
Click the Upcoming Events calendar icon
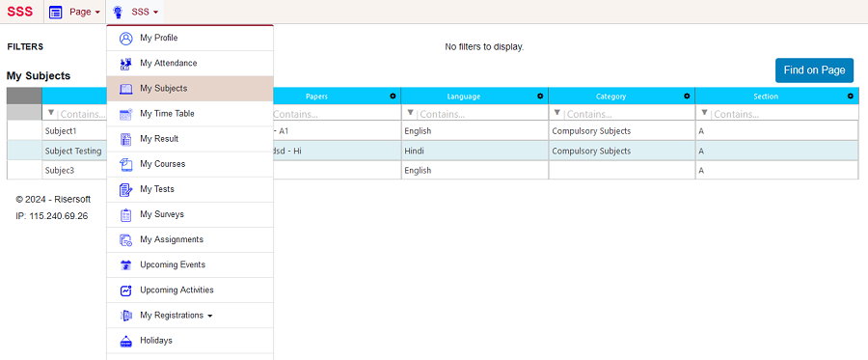click(x=126, y=265)
